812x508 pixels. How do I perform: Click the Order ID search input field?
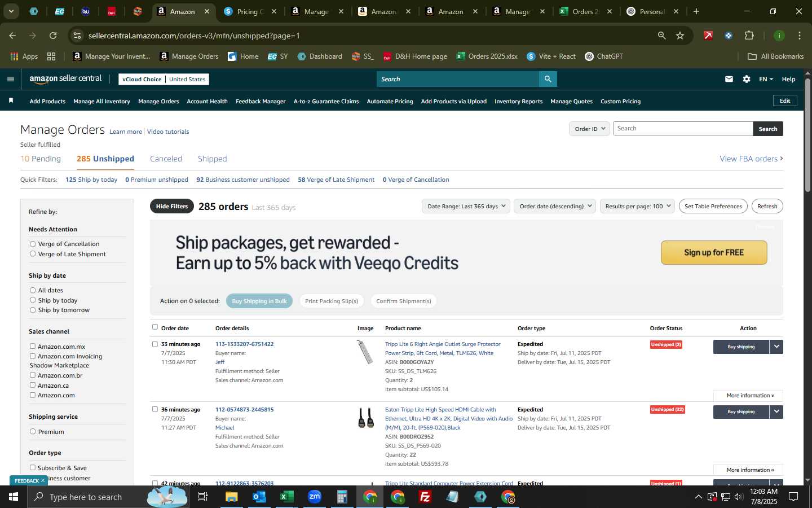pos(683,129)
